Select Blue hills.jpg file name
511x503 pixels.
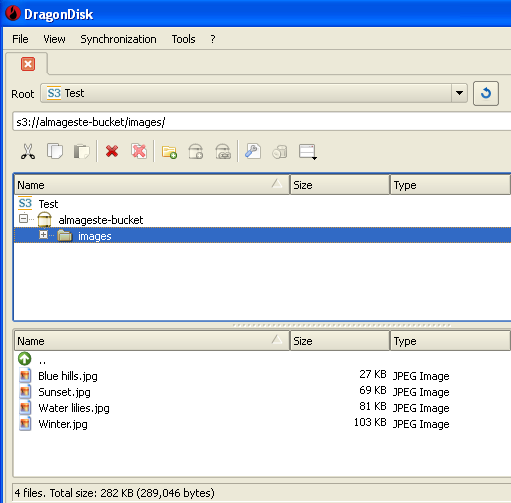[68, 376]
